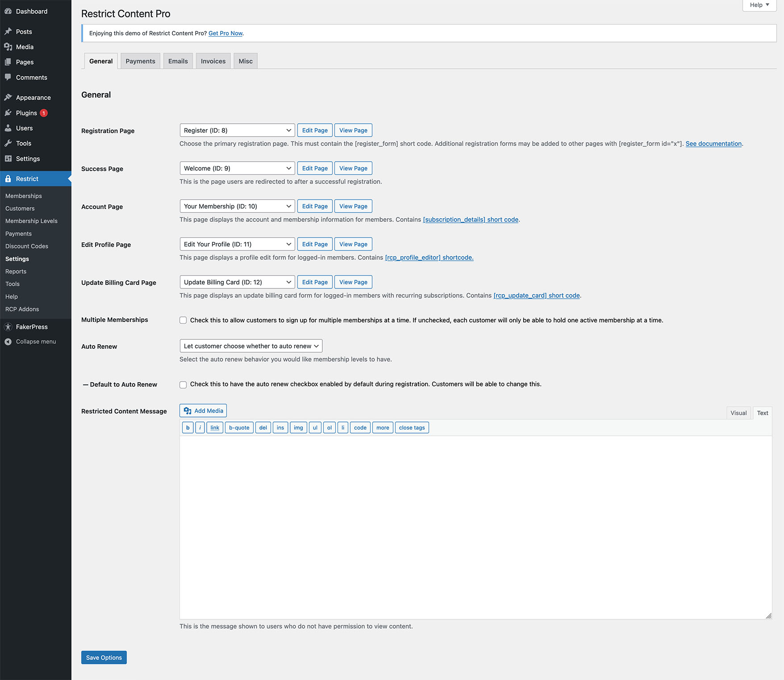
Task: Click the Users person icon
Action: click(8, 128)
